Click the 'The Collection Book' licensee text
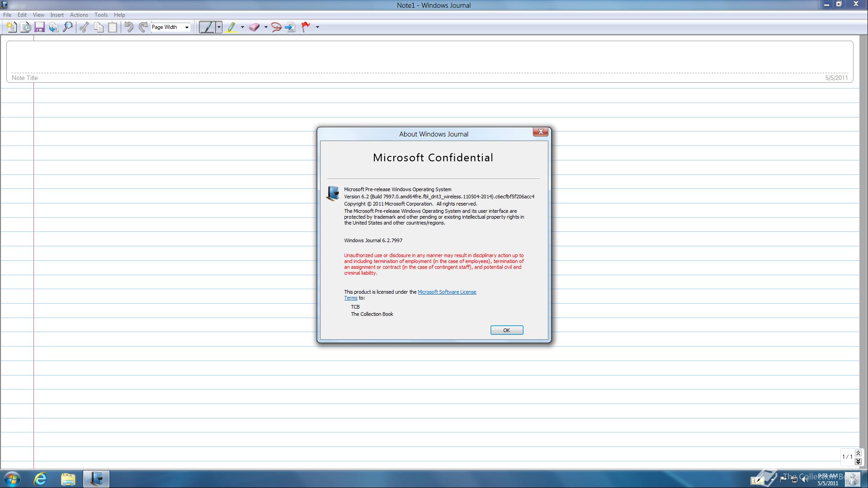 coord(372,314)
